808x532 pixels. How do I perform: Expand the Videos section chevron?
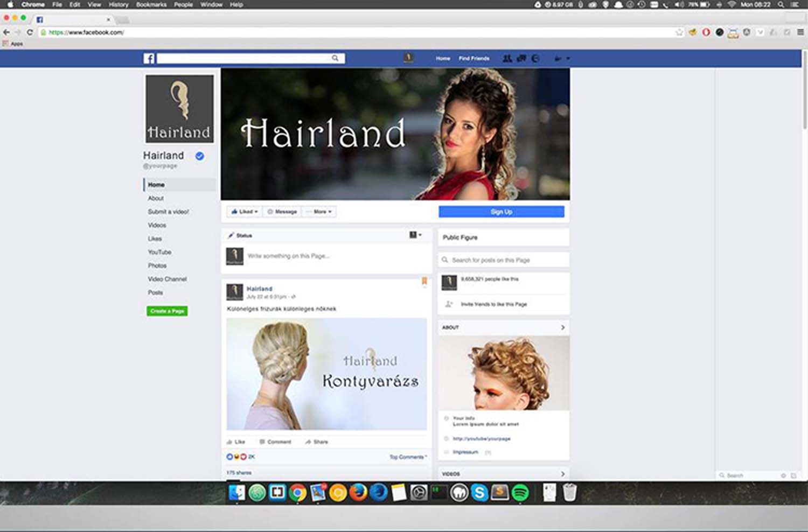pyautogui.click(x=562, y=474)
